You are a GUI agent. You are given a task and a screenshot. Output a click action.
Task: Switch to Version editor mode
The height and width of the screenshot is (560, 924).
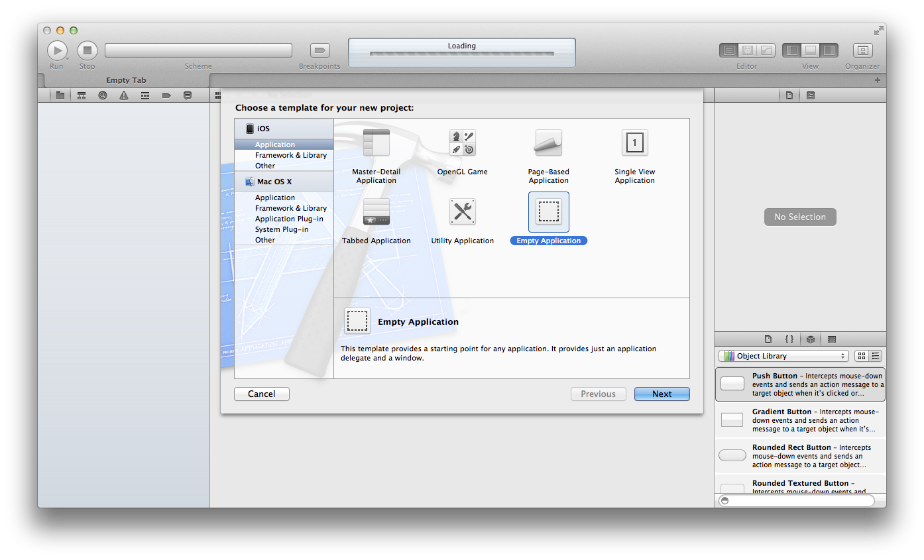pyautogui.click(x=766, y=50)
